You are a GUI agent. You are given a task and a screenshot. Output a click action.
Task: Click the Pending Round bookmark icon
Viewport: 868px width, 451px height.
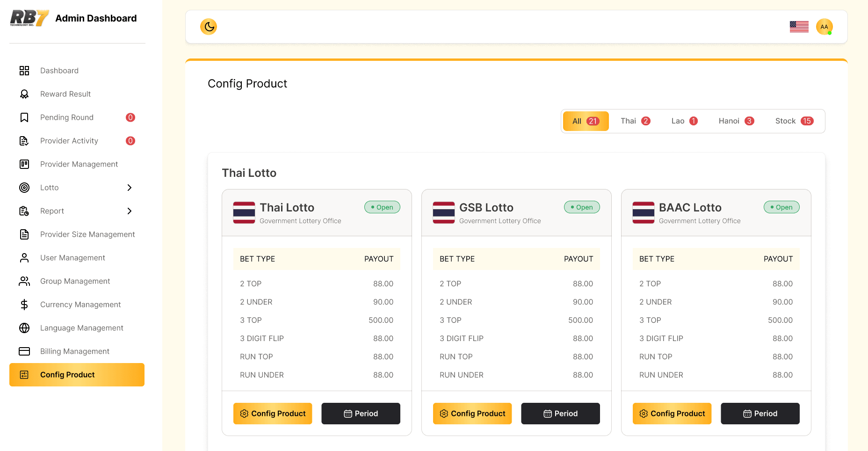24,117
